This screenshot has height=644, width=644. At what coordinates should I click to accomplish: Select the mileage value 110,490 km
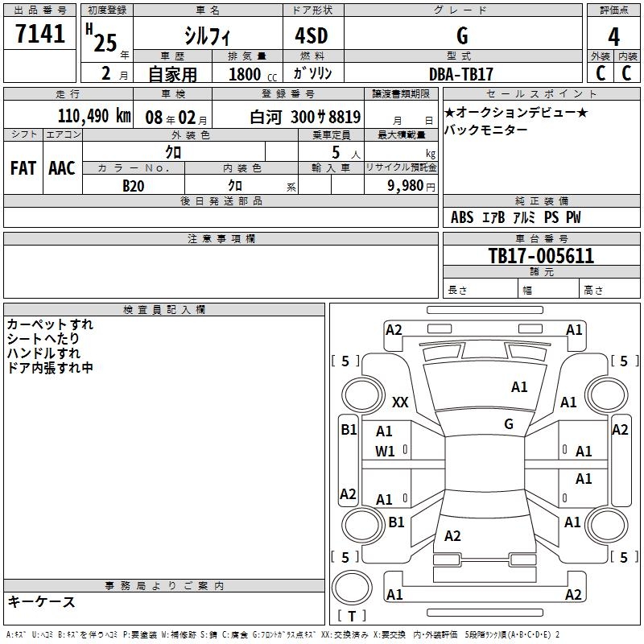point(93,116)
